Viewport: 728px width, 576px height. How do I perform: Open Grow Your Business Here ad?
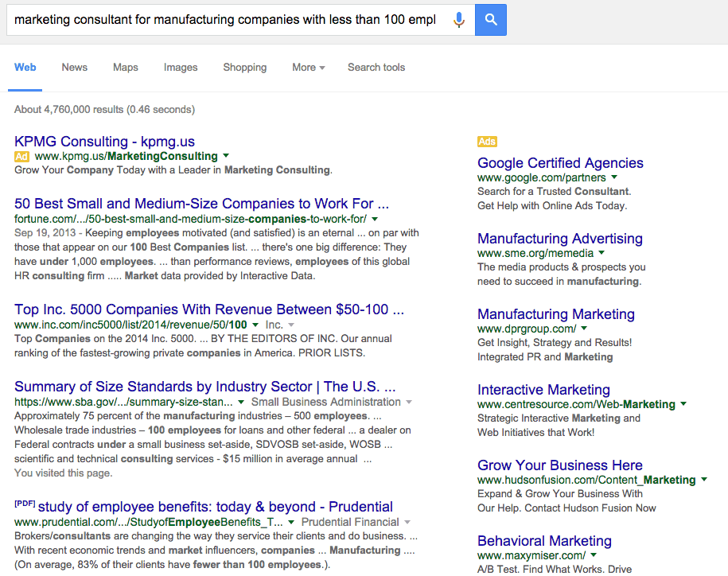pyautogui.click(x=560, y=465)
